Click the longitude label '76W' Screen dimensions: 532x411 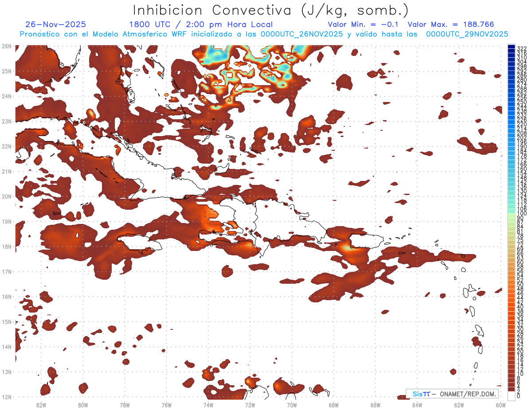(x=167, y=405)
